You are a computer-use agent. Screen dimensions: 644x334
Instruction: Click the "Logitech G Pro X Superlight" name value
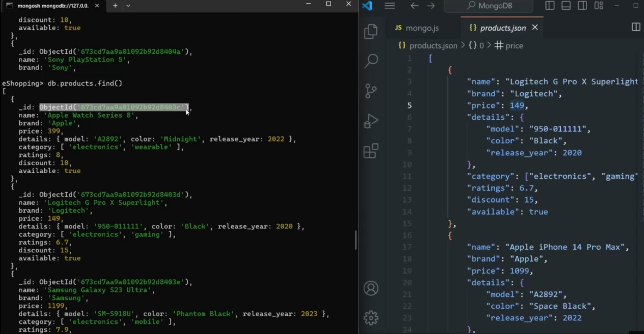pyautogui.click(x=572, y=82)
